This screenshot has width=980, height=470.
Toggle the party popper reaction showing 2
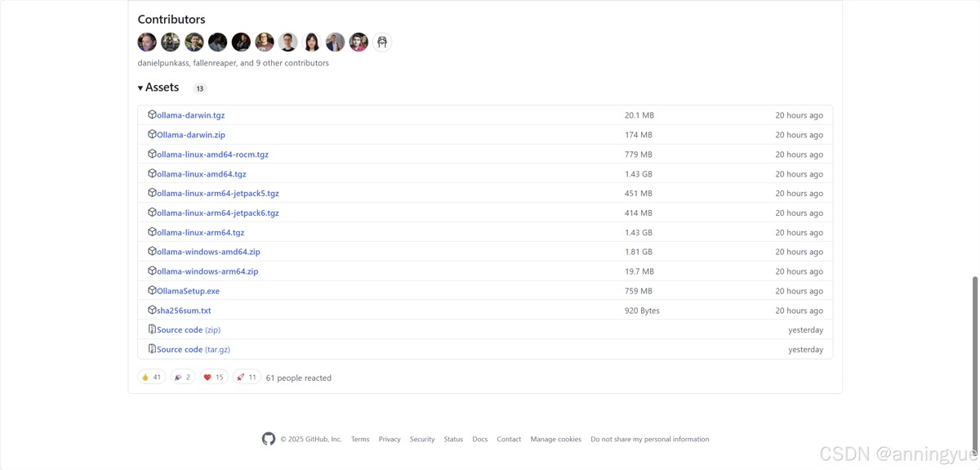pyautogui.click(x=183, y=378)
